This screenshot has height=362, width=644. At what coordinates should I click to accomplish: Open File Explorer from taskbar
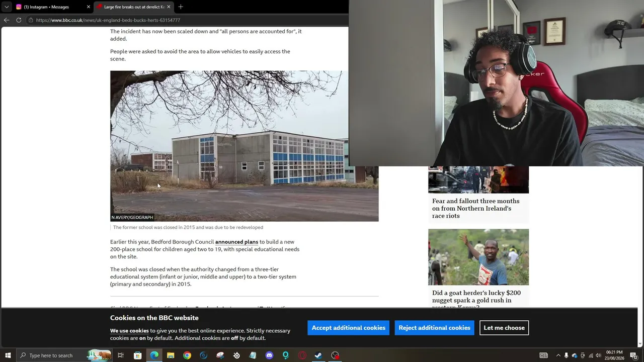tap(171, 355)
